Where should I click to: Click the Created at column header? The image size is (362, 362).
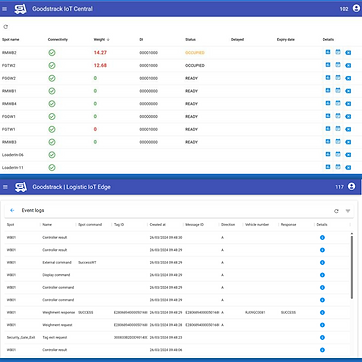(158, 225)
